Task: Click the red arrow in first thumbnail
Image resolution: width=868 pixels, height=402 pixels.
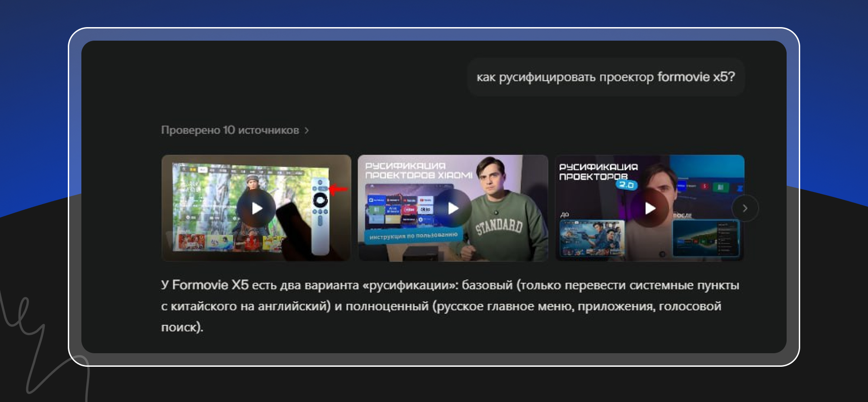Action: click(338, 189)
